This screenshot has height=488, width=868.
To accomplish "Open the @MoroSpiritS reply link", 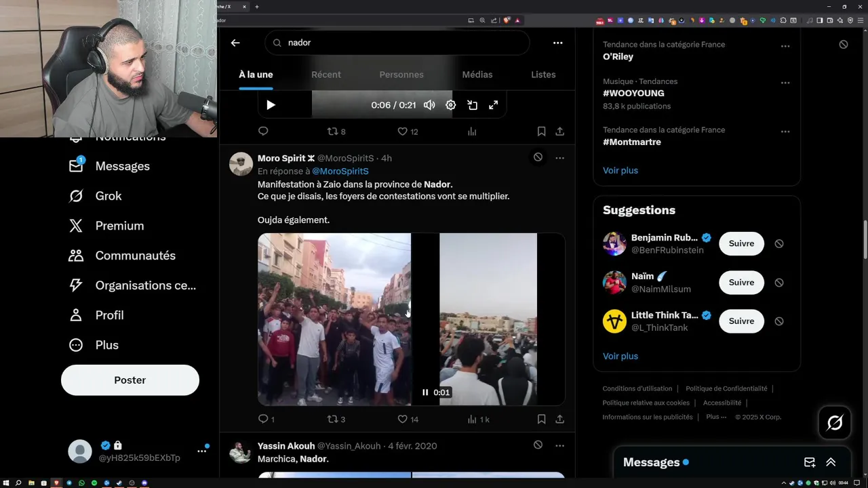I will 340,171.
